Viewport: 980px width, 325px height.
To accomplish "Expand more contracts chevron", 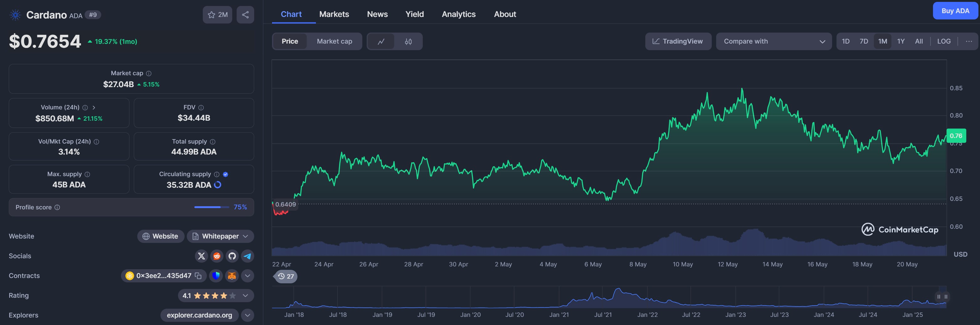I will [x=248, y=276].
